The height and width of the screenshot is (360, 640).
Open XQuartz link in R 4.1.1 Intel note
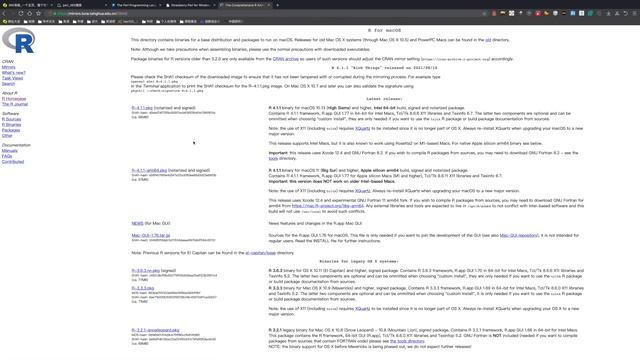362,128
